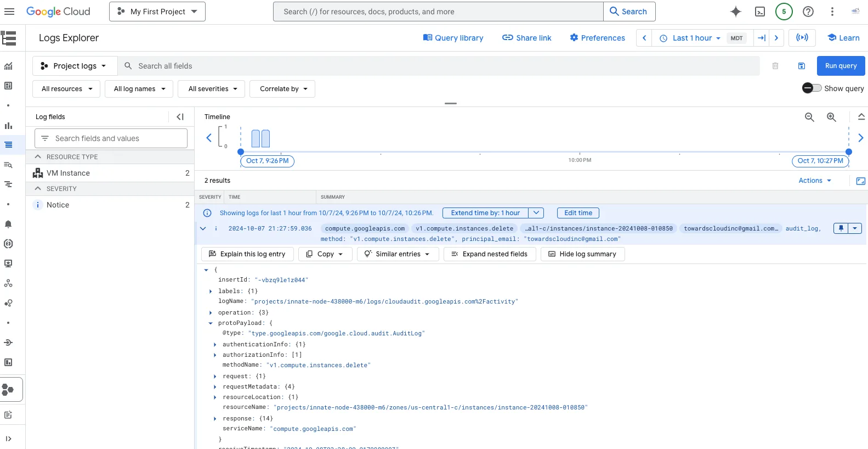
Task: Click the timeline end handle at 10:27 PM
Action: pyautogui.click(x=849, y=152)
